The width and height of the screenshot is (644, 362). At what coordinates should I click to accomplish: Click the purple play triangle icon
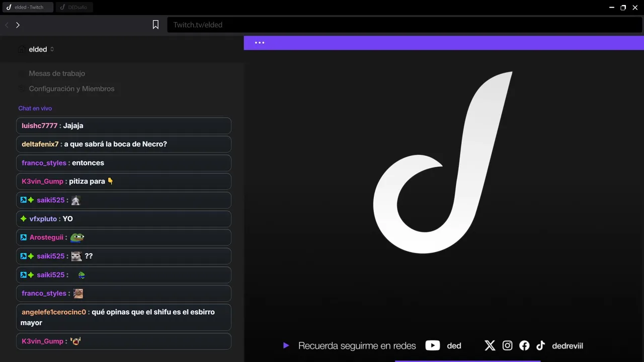click(286, 345)
